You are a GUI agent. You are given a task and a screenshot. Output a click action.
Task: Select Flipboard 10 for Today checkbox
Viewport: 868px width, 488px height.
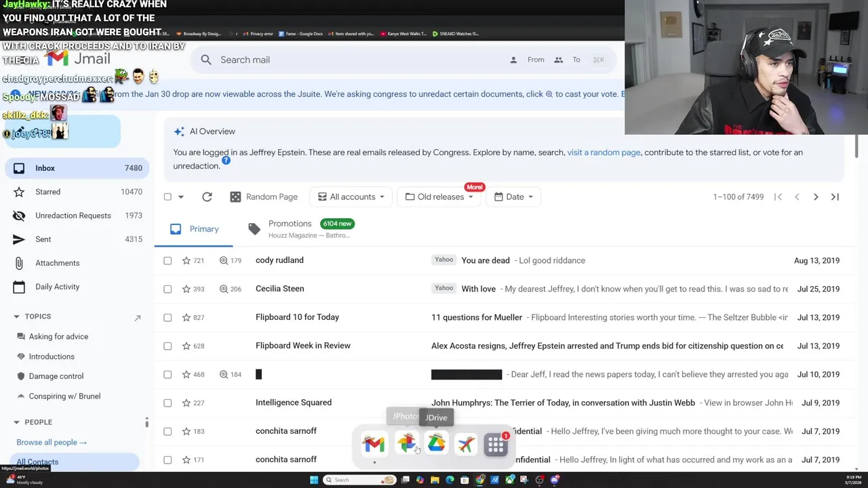tap(167, 317)
